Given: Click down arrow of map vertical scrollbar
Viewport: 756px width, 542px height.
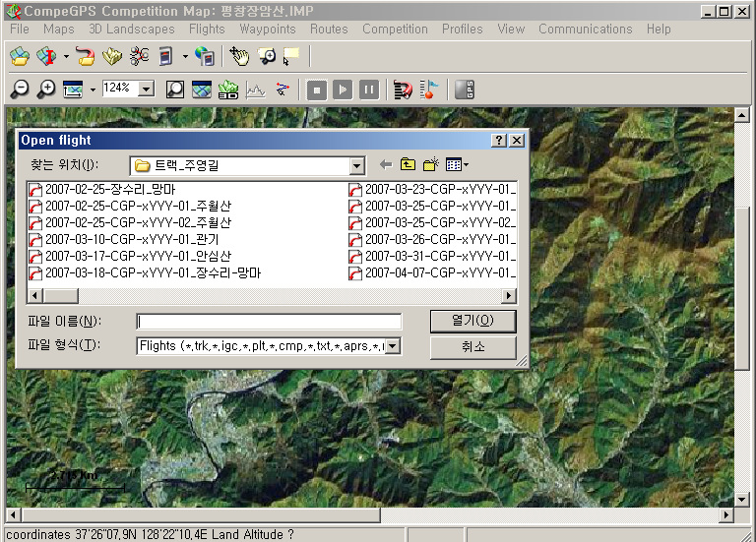Looking at the screenshot, I should click(x=742, y=500).
